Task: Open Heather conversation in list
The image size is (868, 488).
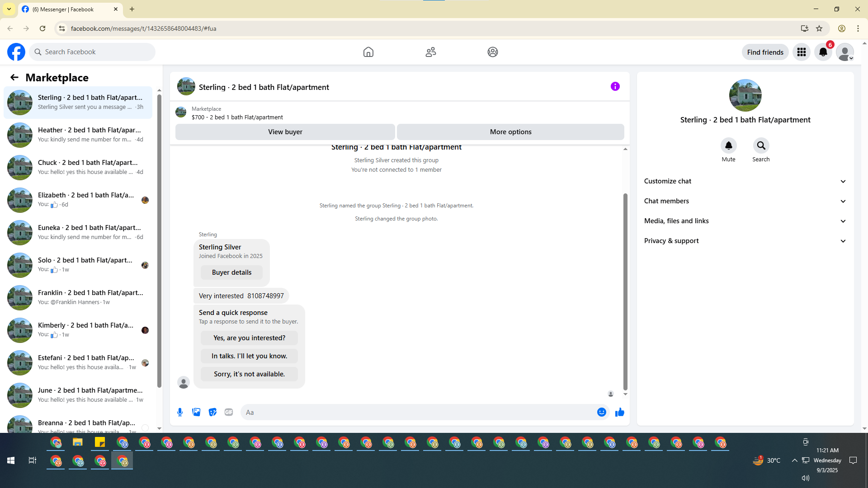Action: [78, 135]
